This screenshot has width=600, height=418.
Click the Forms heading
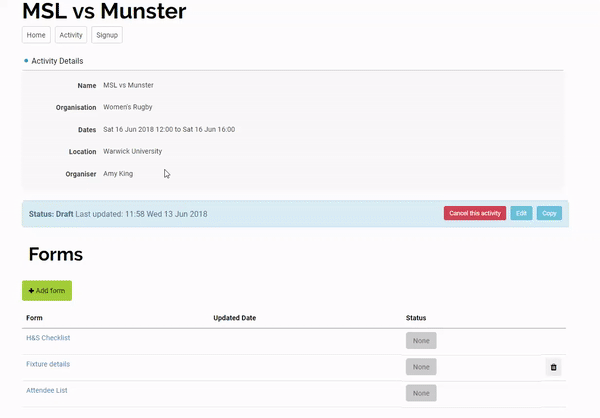55,254
